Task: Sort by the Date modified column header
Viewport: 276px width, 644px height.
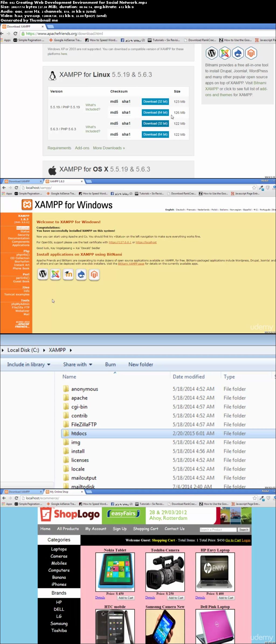Action: tap(189, 377)
